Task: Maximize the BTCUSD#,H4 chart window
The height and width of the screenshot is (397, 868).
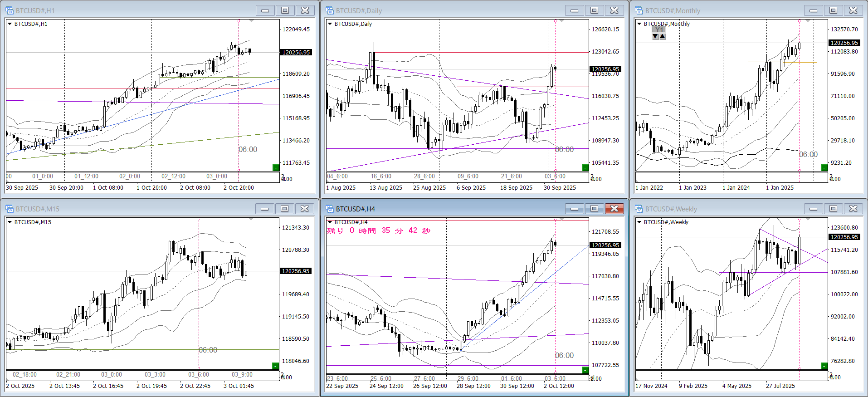Action: (x=594, y=209)
